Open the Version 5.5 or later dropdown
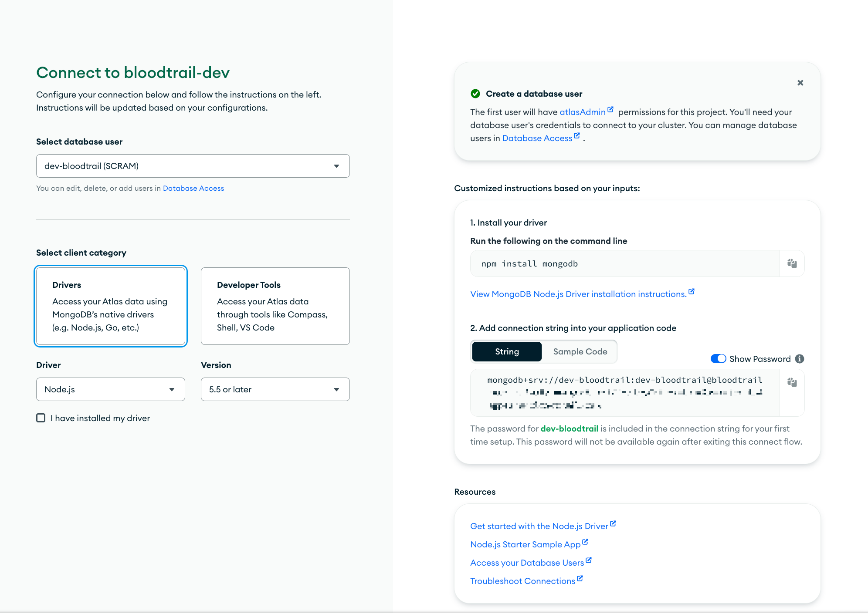 (275, 389)
